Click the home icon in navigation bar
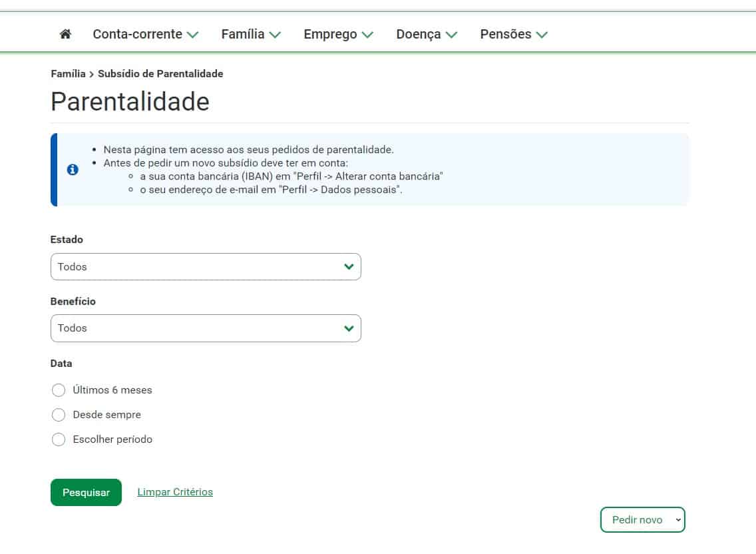 click(64, 33)
